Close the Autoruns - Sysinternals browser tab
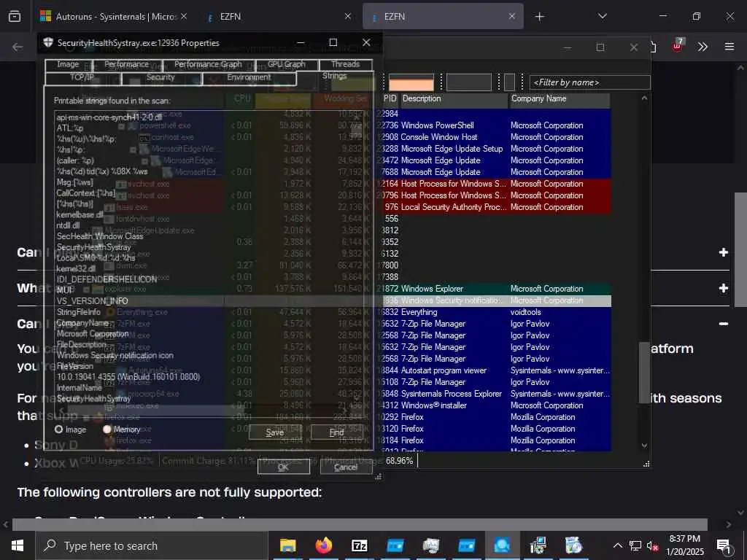Image resolution: width=747 pixels, height=560 pixels. coord(183,16)
